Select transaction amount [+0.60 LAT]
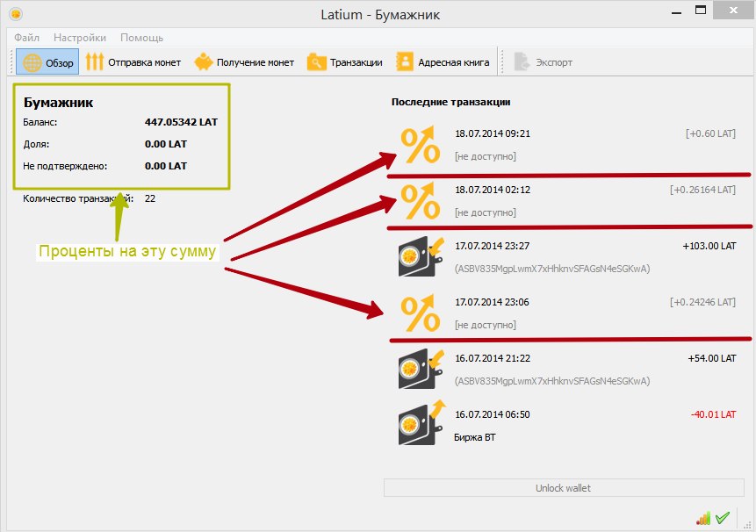This screenshot has width=756, height=532. point(710,133)
